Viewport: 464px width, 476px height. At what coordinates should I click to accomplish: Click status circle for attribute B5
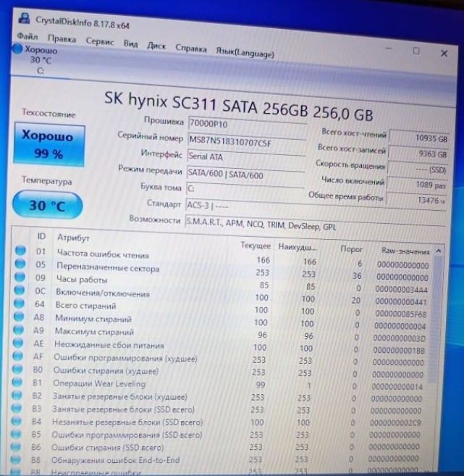click(16, 434)
